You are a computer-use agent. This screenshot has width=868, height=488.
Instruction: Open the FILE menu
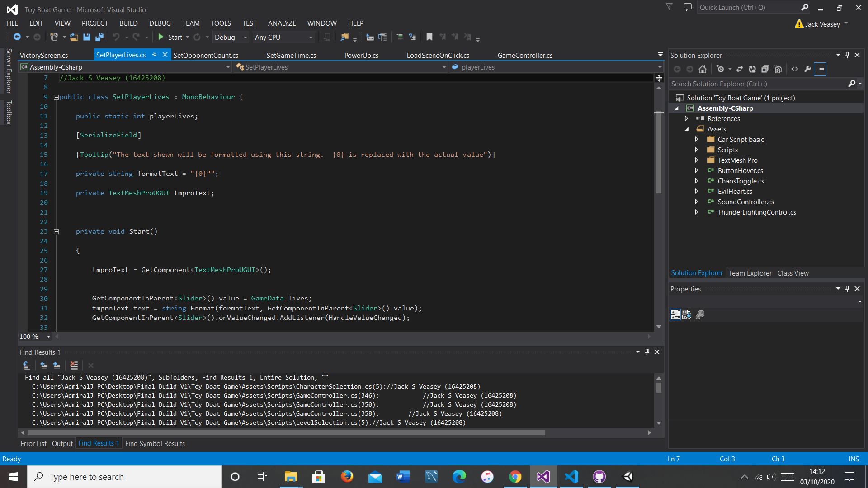[12, 23]
